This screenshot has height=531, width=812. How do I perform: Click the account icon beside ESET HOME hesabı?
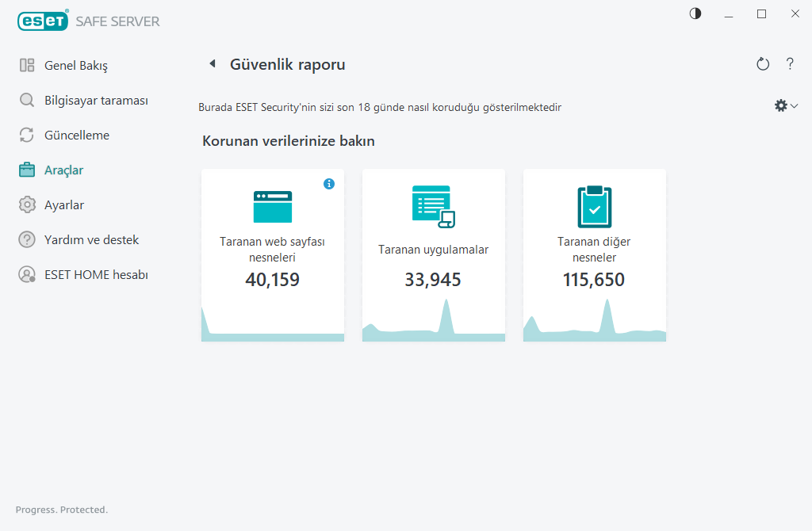click(27, 274)
